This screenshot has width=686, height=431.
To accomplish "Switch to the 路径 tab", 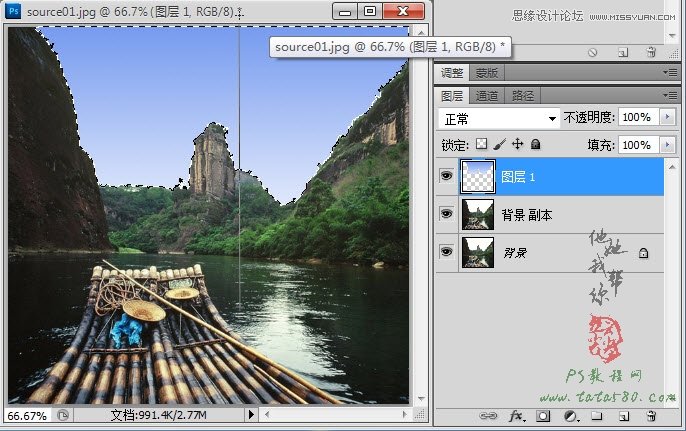I will 523,95.
